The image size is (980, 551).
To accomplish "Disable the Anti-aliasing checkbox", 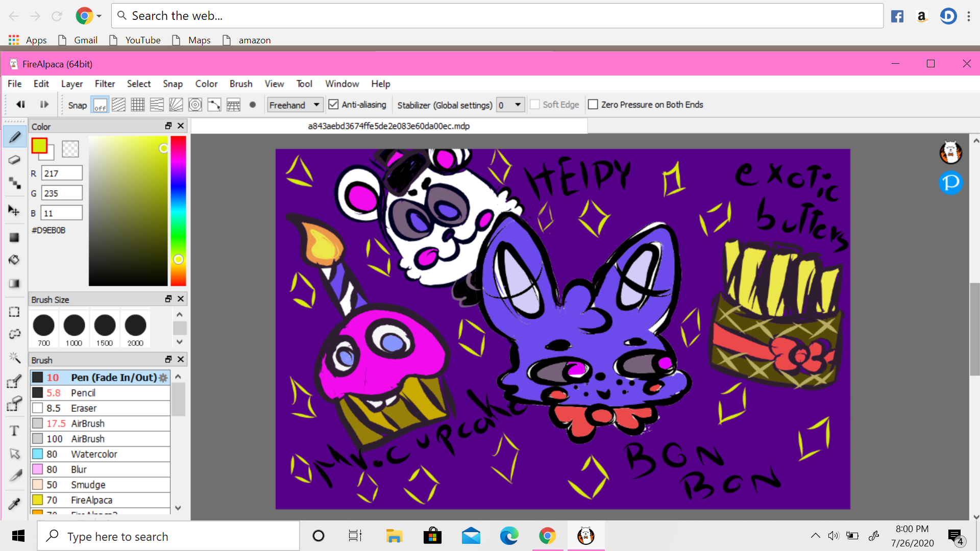I will (x=333, y=104).
